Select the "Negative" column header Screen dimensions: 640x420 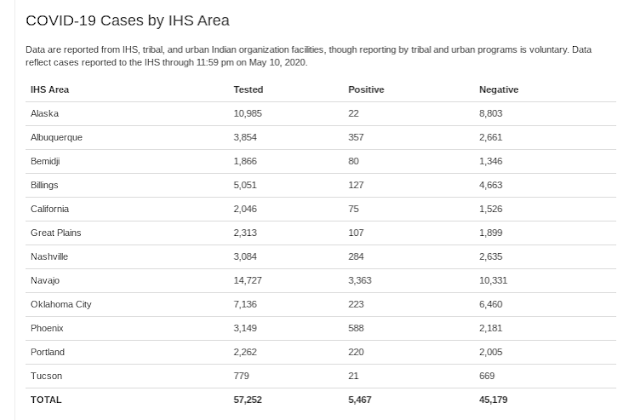tap(499, 90)
